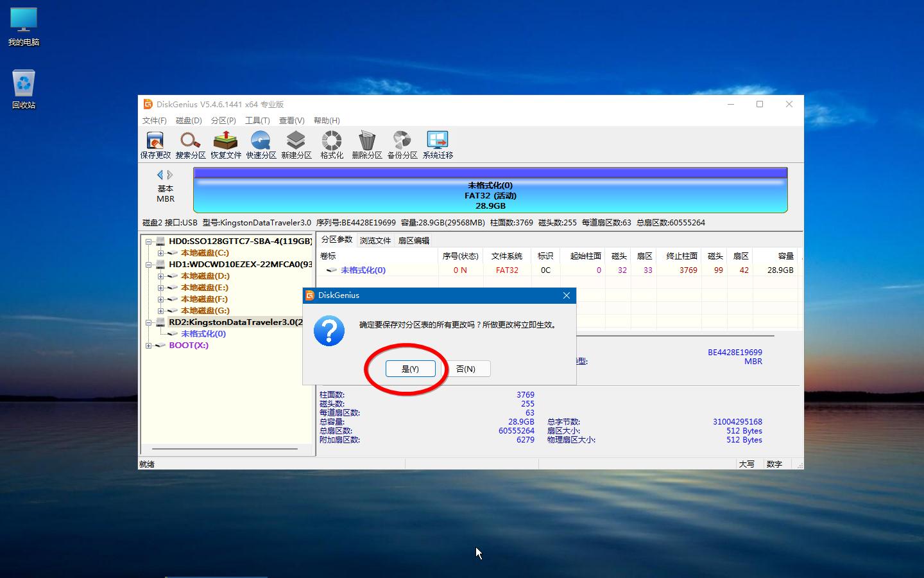The height and width of the screenshot is (578, 924).
Task: Select 本地磁盘(C:) label in disk tree
Action: (x=205, y=253)
